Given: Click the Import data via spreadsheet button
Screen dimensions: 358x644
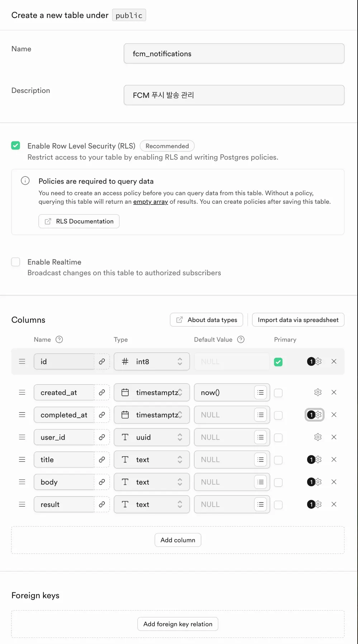Looking at the screenshot, I should [298, 320].
